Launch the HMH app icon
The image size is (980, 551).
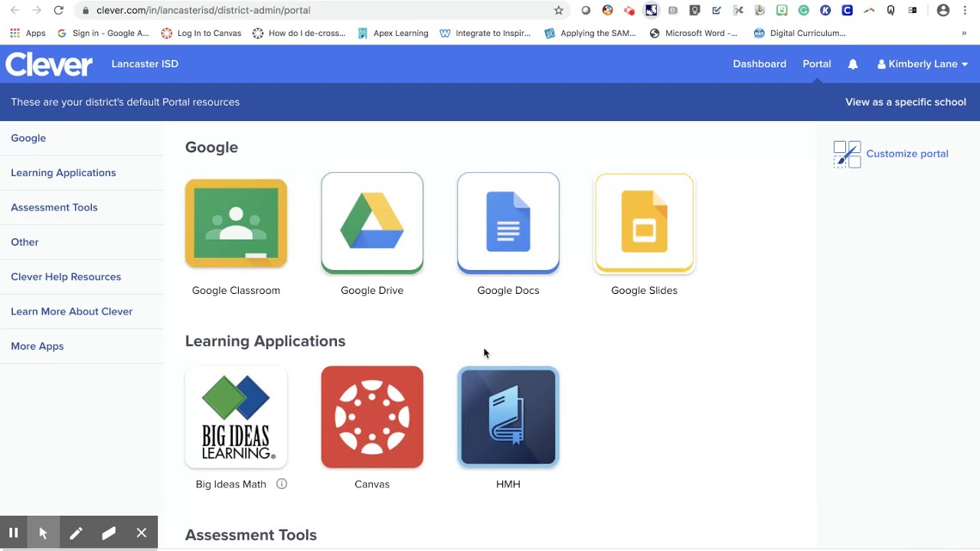tap(508, 417)
